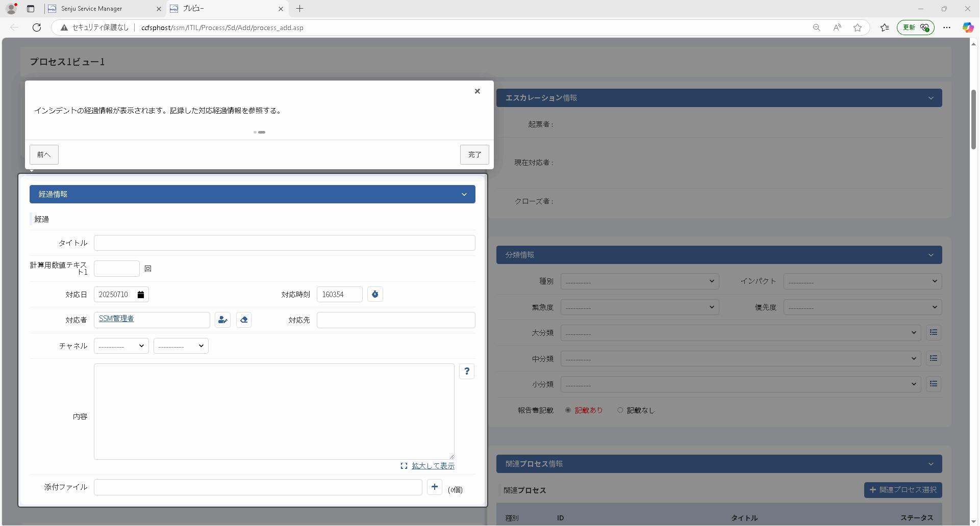
Task: Open the Copilot icon in the browser toolbar
Action: [968, 28]
